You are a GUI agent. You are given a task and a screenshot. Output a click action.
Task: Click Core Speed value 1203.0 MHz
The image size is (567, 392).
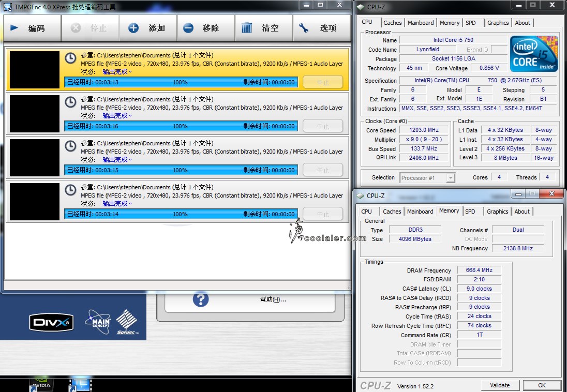tap(424, 130)
